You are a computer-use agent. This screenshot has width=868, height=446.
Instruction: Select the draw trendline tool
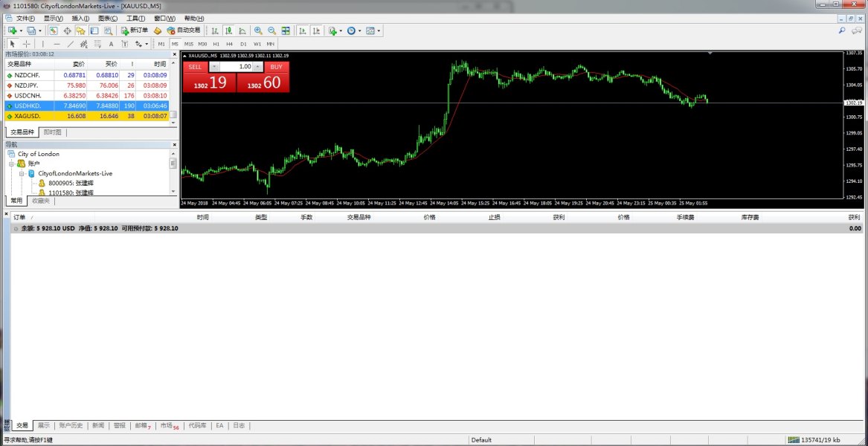point(71,44)
